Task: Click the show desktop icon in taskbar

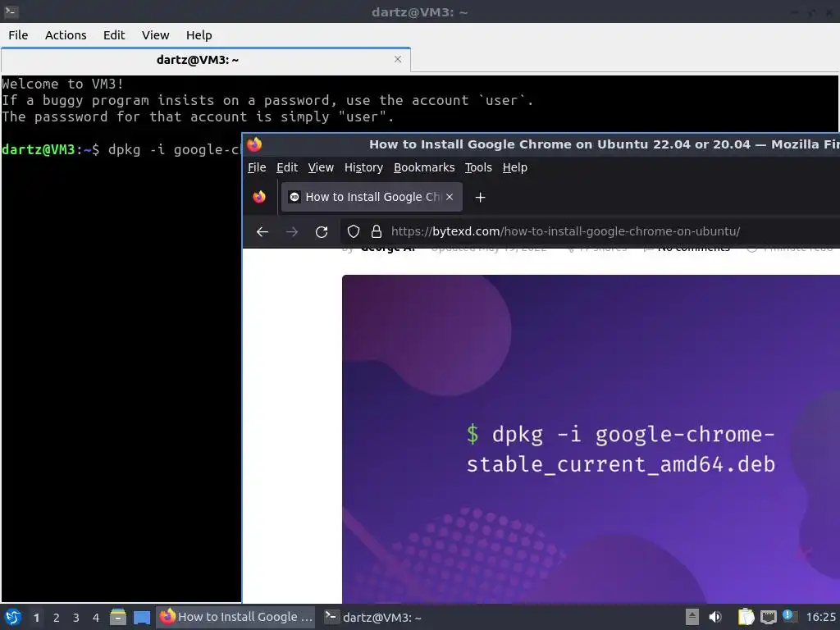Action: tap(141, 618)
